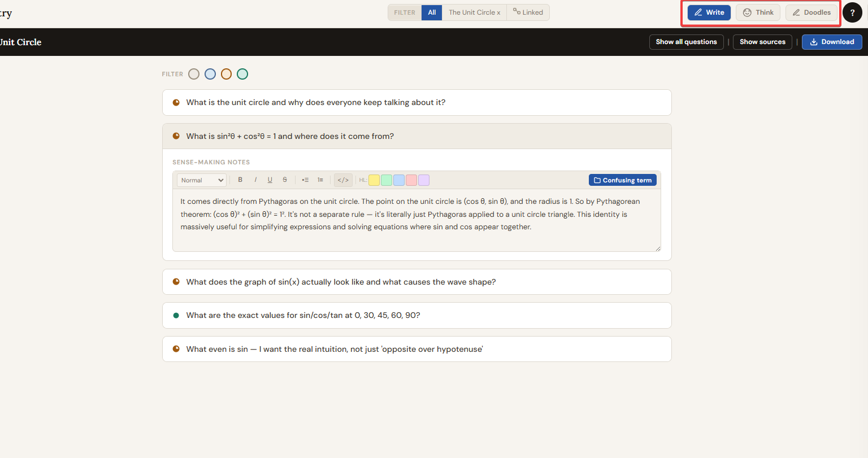Choose the yellow highlight color swatch

point(374,180)
